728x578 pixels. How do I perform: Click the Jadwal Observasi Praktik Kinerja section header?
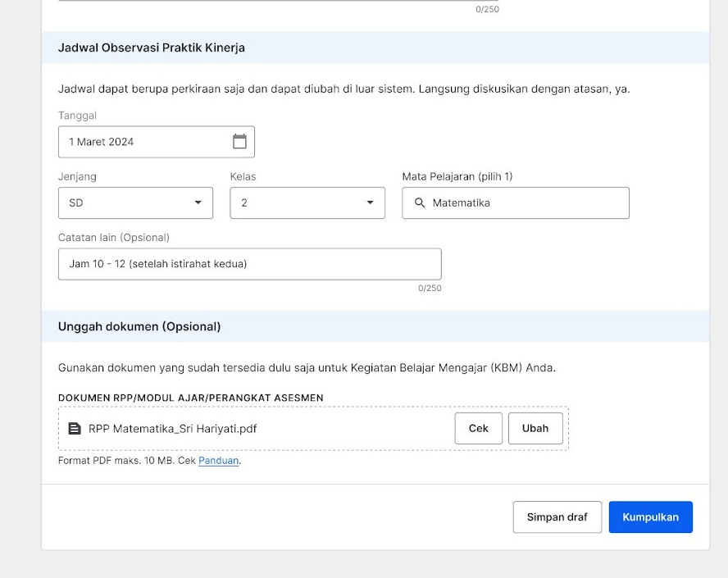152,48
